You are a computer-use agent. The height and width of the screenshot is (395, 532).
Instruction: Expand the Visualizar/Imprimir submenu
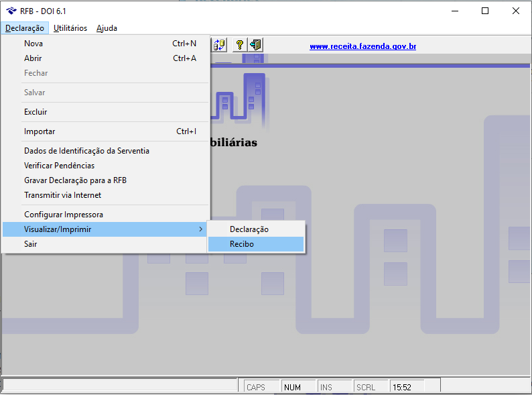point(105,229)
